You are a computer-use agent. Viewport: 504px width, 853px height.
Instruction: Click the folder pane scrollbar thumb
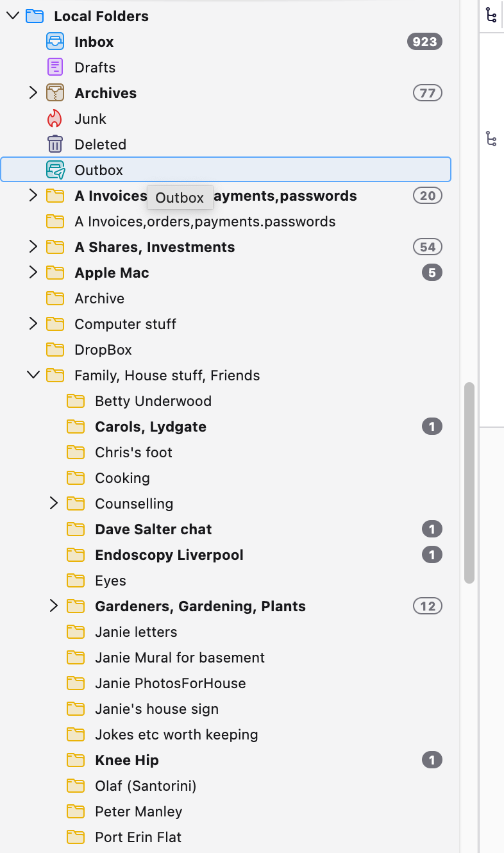tap(469, 482)
